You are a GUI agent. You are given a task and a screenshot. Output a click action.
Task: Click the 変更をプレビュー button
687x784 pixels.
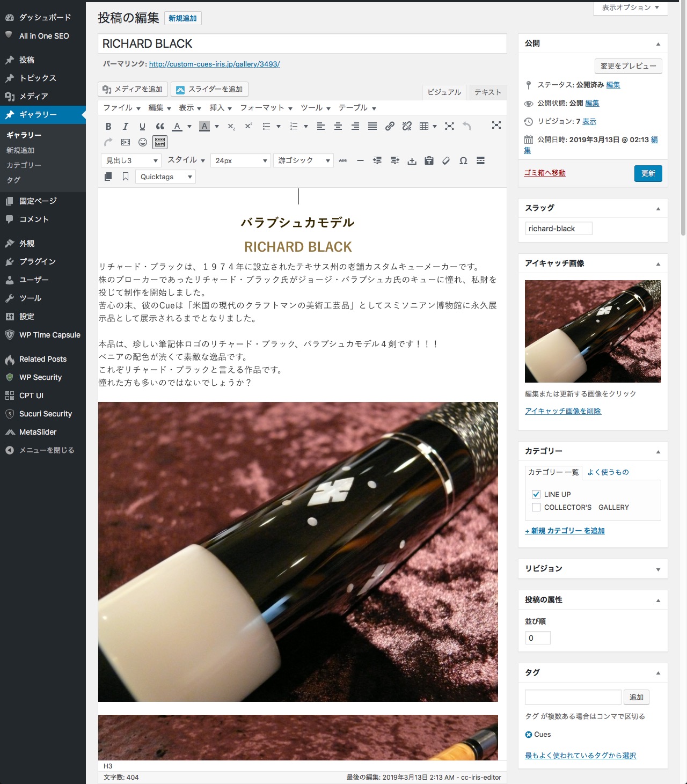[628, 66]
